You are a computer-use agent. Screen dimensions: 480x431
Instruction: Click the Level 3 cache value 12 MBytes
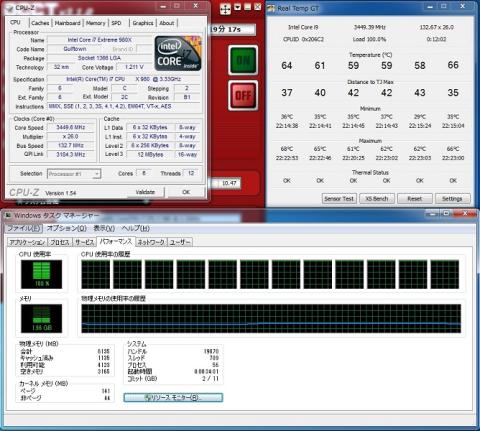151,155
